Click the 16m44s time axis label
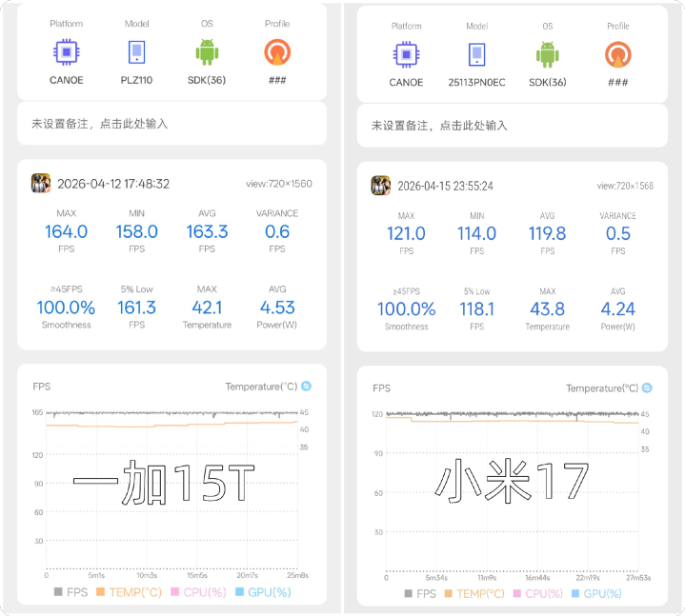The height and width of the screenshot is (616, 685). pos(537,578)
